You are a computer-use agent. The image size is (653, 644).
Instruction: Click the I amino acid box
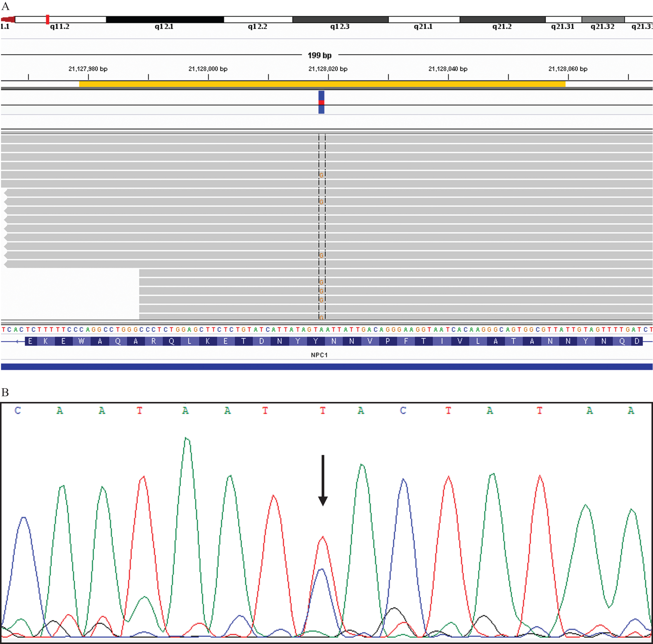(x=442, y=341)
